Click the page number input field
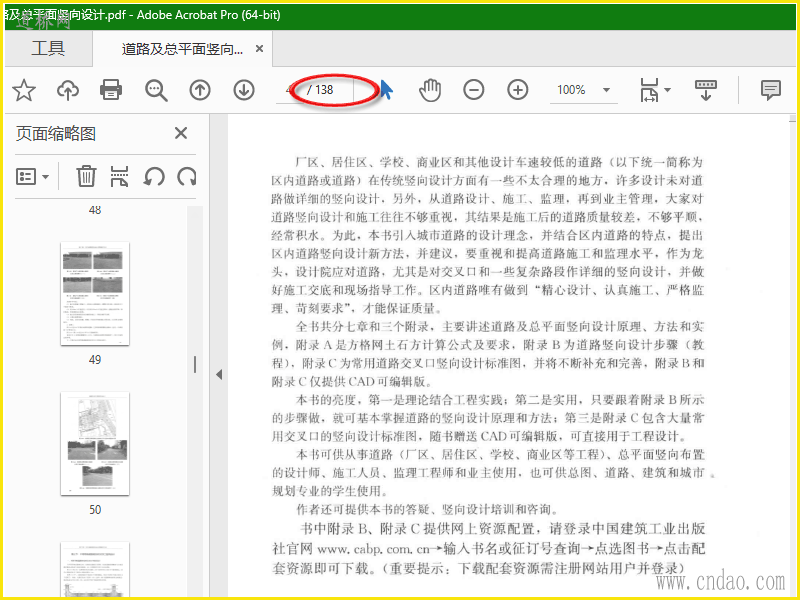This screenshot has height=600, width=800. [290, 90]
